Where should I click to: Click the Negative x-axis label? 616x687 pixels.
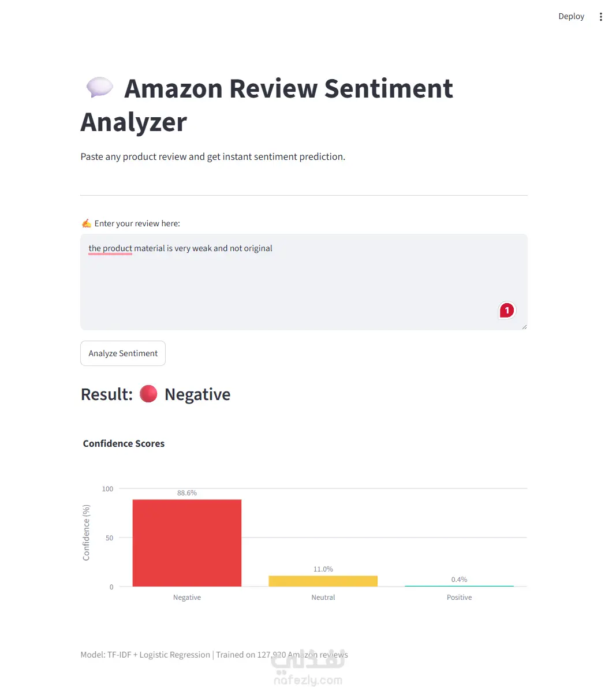[187, 597]
